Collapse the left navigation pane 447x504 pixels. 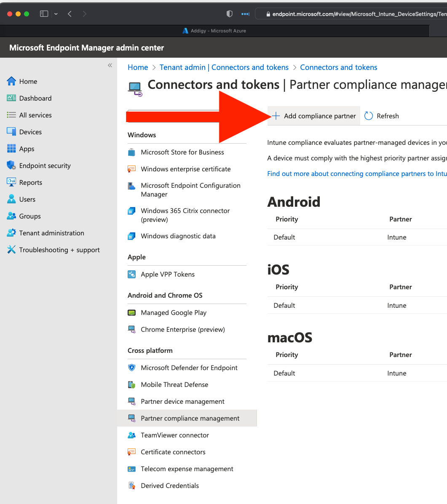pos(110,65)
